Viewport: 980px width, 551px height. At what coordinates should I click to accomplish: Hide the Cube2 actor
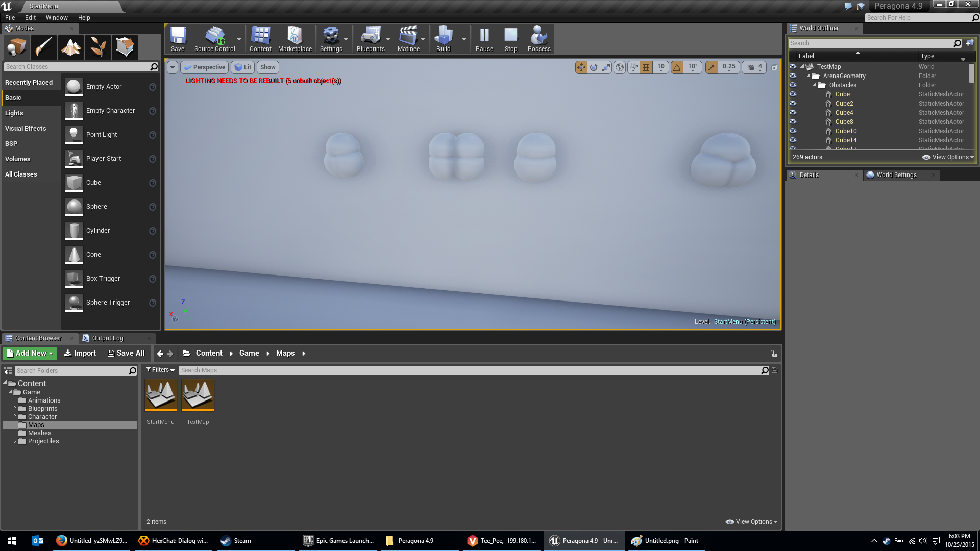[793, 103]
